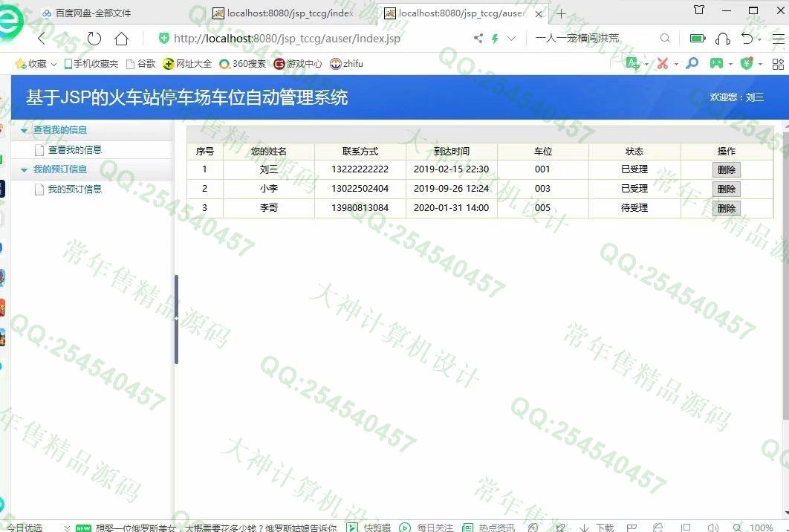Click phone number 13980813084 cell
Viewport: 789px width, 532px height.
[360, 208]
